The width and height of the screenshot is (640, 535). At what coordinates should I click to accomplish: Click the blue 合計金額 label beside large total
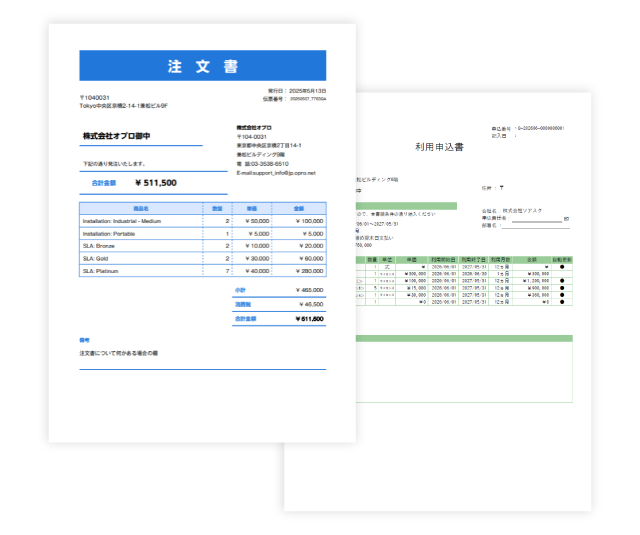(x=104, y=183)
